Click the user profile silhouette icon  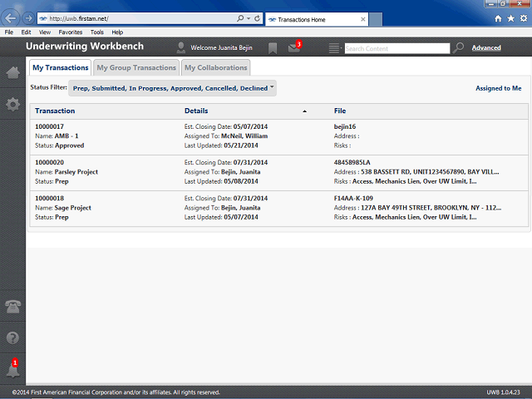181,48
